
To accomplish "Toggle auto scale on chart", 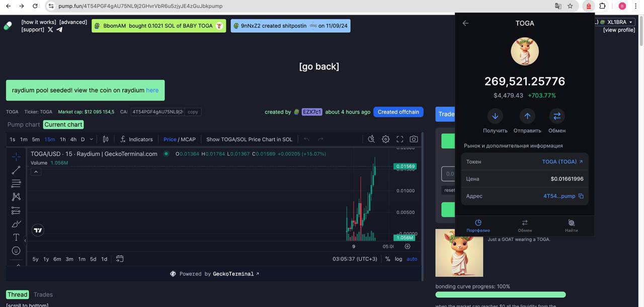I will (x=412, y=259).
